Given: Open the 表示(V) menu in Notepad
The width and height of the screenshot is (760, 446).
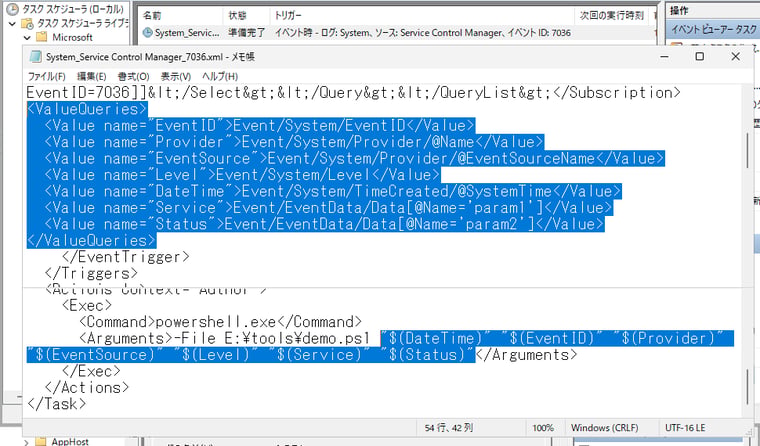Looking at the screenshot, I should point(175,77).
